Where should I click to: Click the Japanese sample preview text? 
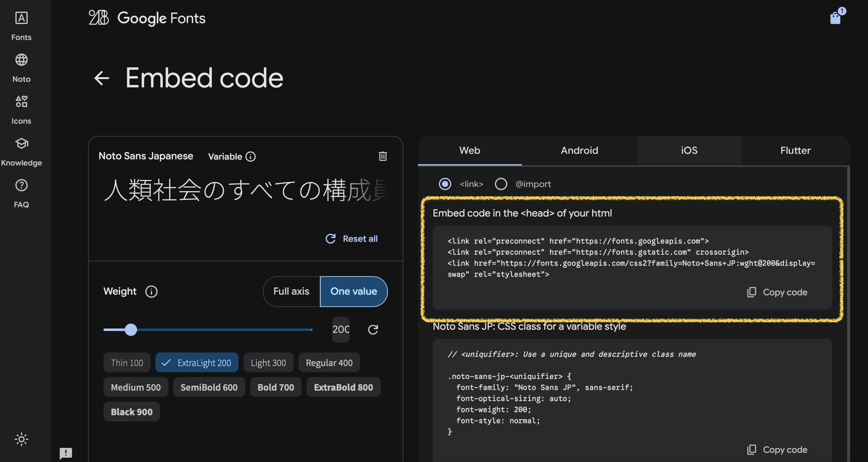[x=246, y=191]
